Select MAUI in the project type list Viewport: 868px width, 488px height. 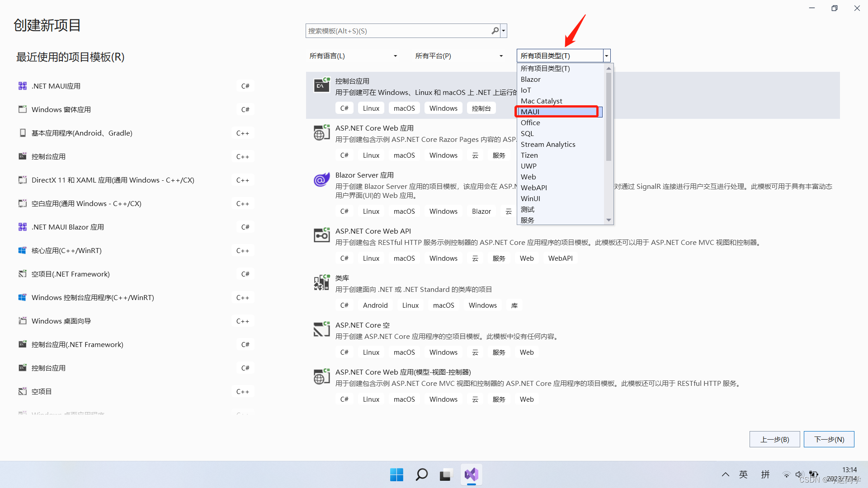[530, 112]
